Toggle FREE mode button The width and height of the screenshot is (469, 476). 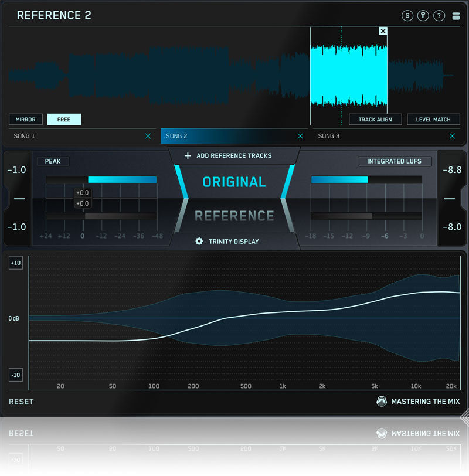click(x=64, y=120)
